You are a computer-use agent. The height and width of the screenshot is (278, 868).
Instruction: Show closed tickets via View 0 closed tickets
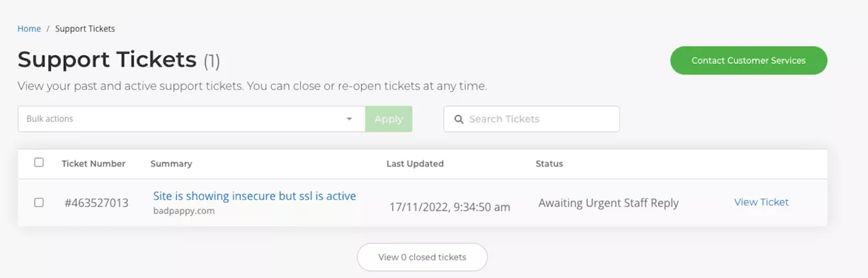[422, 257]
